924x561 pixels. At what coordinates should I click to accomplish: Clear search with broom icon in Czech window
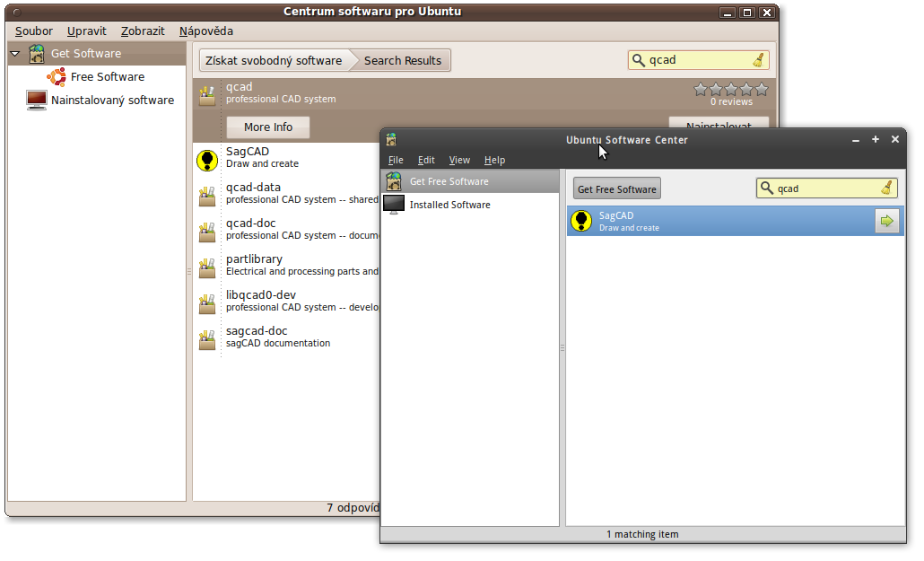tap(758, 60)
